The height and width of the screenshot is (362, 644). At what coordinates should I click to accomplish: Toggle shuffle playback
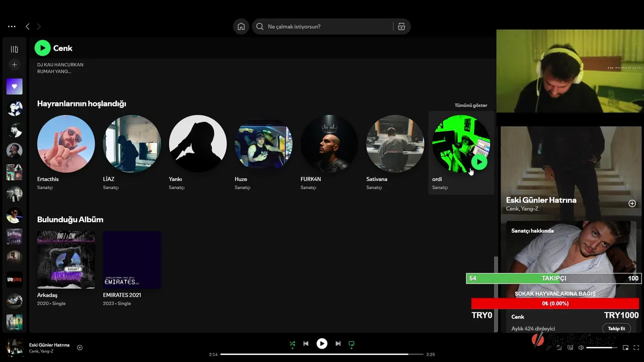[292, 344]
